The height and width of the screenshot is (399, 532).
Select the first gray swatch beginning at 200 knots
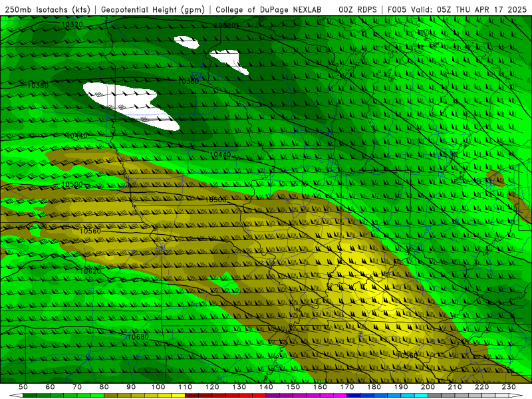click(x=435, y=396)
